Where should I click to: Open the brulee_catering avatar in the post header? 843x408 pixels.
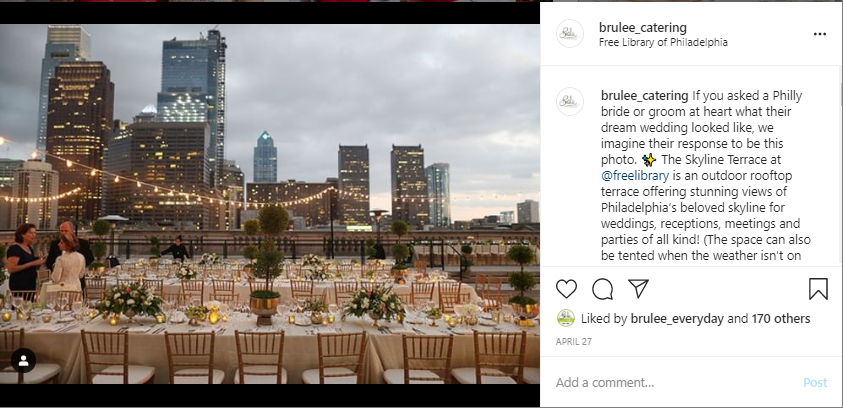[569, 33]
